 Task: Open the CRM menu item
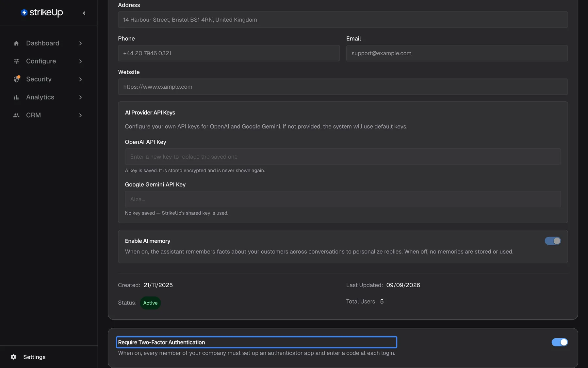pyautogui.click(x=49, y=115)
